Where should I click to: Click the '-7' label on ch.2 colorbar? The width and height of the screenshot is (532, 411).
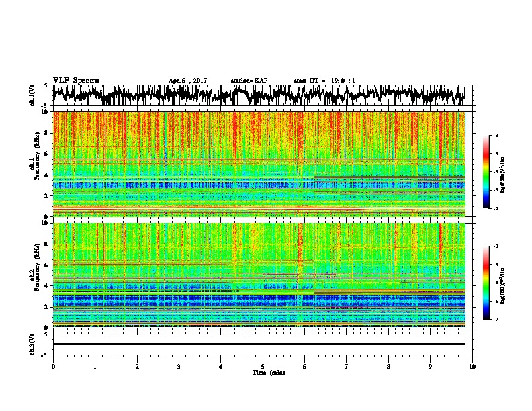(495, 319)
